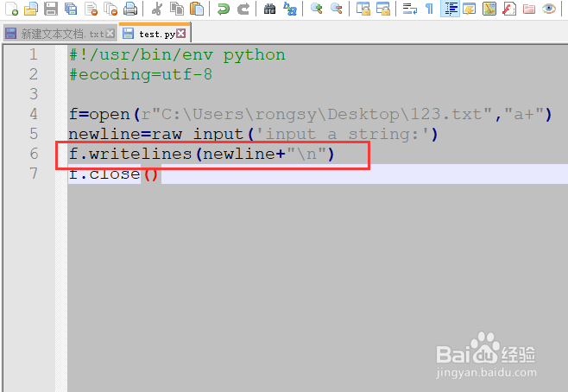The height and width of the screenshot is (392, 568).
Task: Close the current document via toolbar icon
Action: [91, 9]
